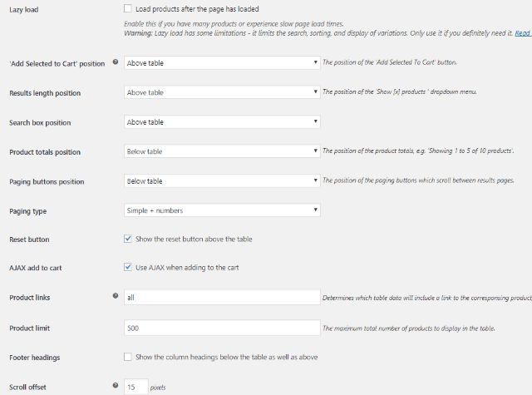Click help icon beside 'Add Selected to Cart' position

click(115, 62)
